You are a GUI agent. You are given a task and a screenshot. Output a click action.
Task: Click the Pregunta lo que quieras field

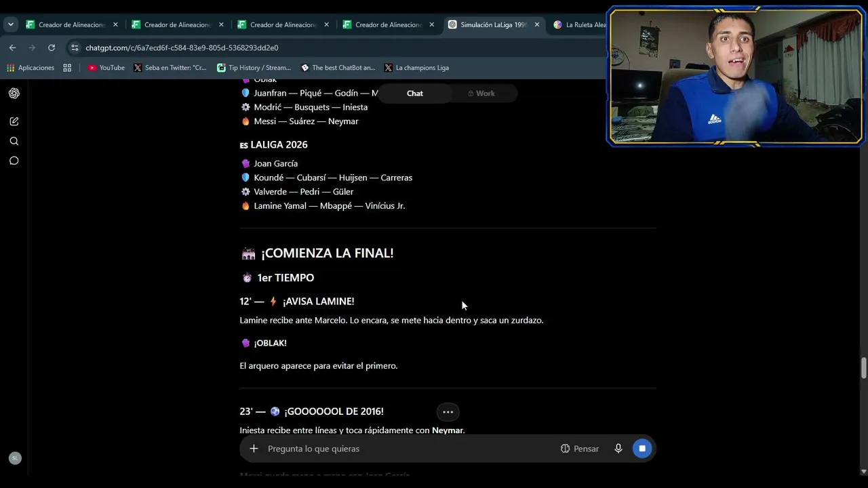coord(407,449)
